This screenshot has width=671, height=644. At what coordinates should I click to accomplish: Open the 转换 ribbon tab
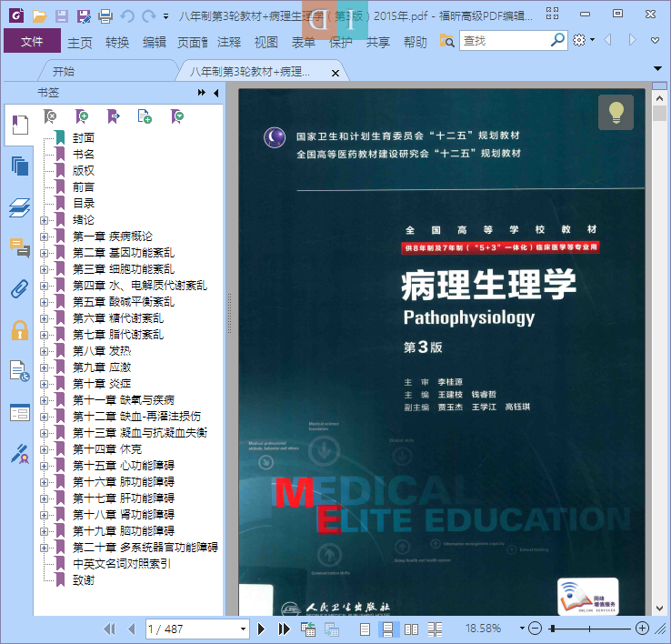coord(116,42)
